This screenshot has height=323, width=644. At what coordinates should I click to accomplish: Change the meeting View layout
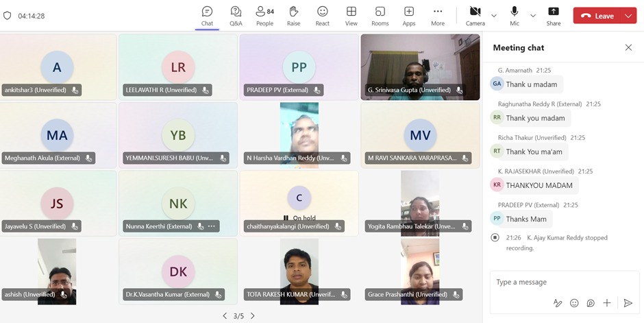click(351, 16)
